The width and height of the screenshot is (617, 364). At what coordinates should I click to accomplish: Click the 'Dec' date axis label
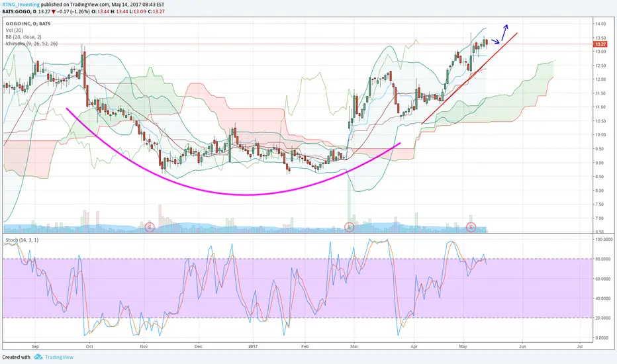(198, 347)
